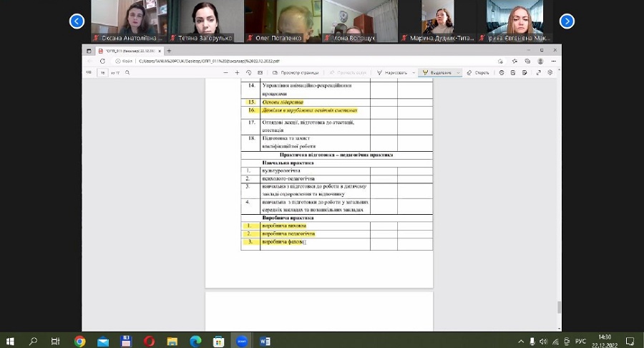Open Microsoft Word from the taskbar
The image size is (644, 348).
click(x=265, y=341)
